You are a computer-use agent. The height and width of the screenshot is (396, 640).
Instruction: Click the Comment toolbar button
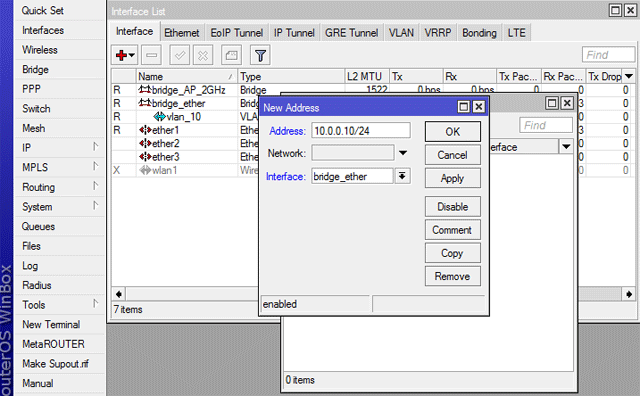click(x=231, y=55)
